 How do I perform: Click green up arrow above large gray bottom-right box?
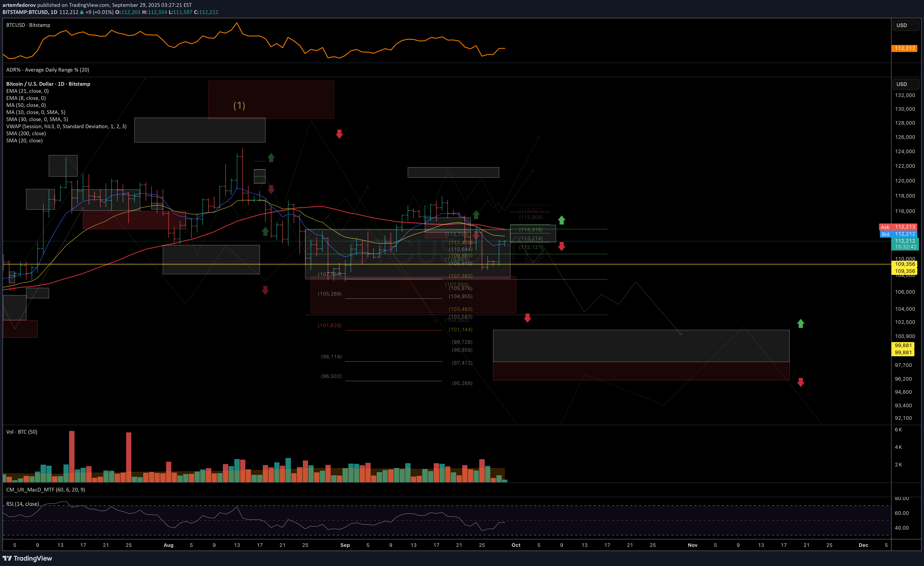point(800,323)
